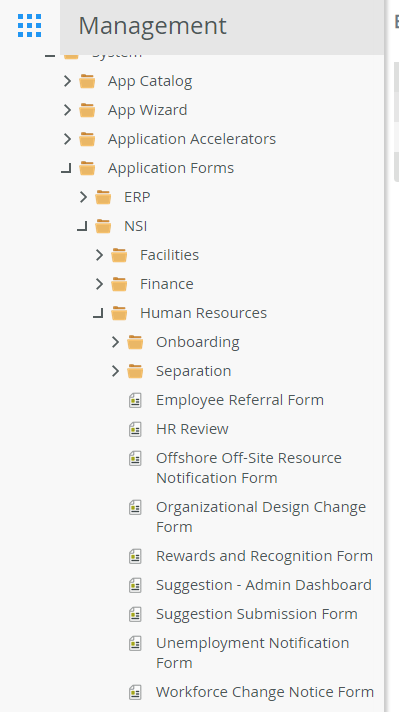Expand the Finance node
Image resolution: width=399 pixels, height=712 pixels.
click(99, 284)
